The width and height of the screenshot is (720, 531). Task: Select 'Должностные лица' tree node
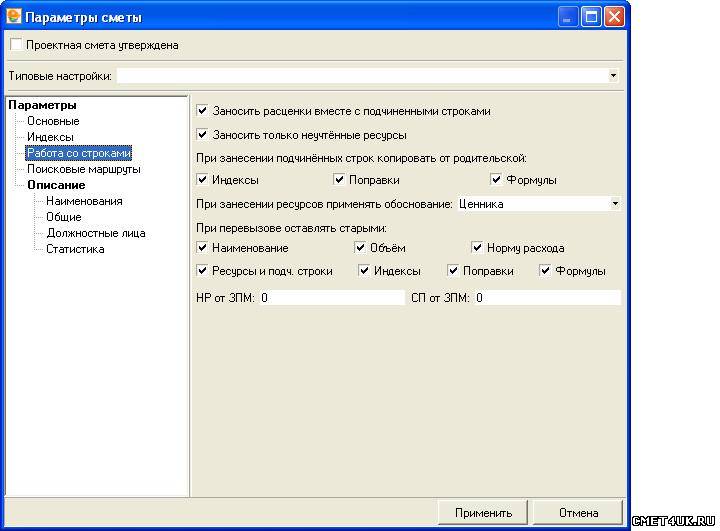[95, 233]
